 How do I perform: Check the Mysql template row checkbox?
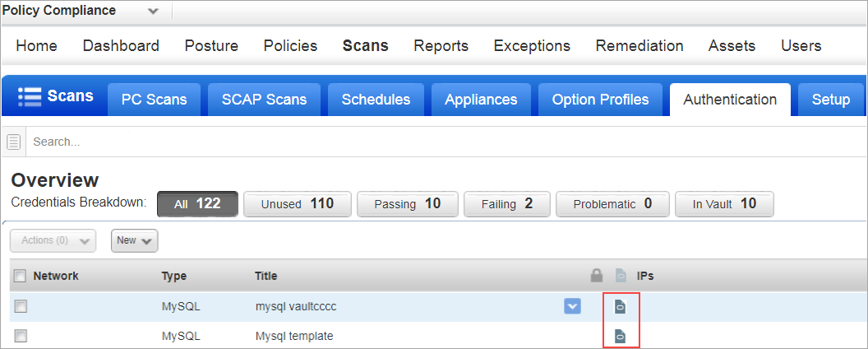tap(21, 336)
